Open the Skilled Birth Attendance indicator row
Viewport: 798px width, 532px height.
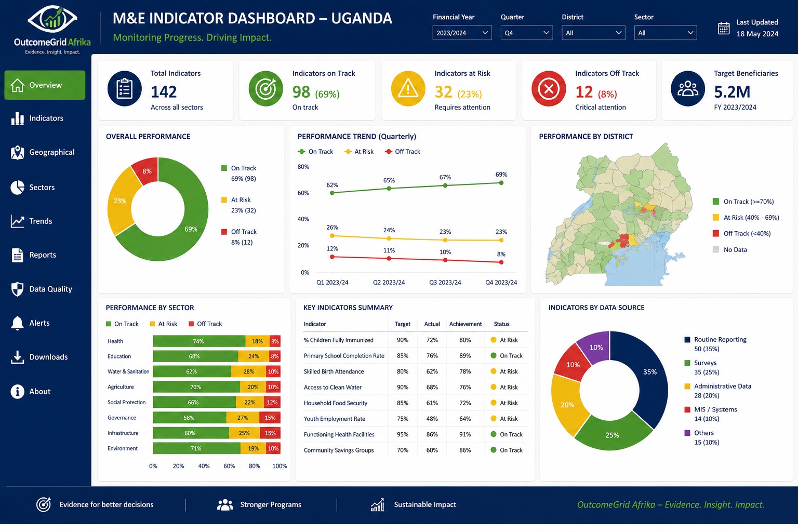(x=415, y=371)
